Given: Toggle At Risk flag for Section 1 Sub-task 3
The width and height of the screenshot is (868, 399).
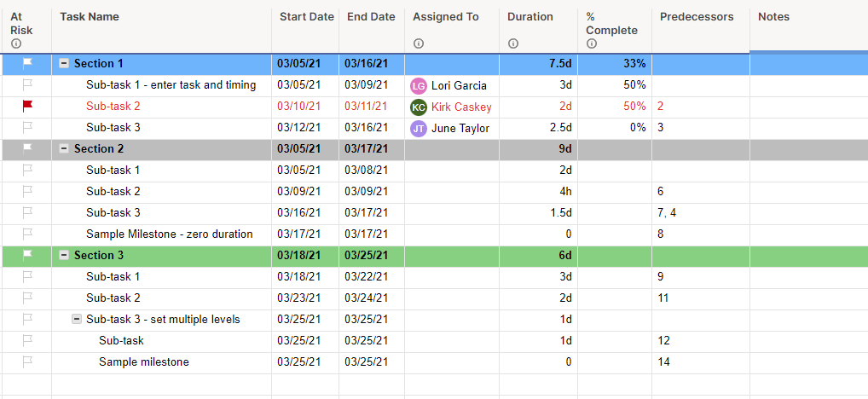Looking at the screenshot, I should (27, 127).
